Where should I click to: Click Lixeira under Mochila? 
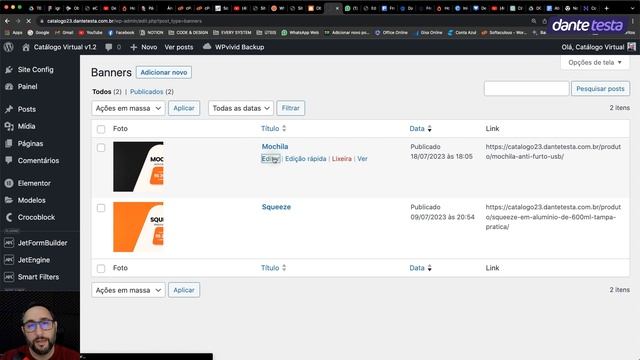(x=342, y=159)
